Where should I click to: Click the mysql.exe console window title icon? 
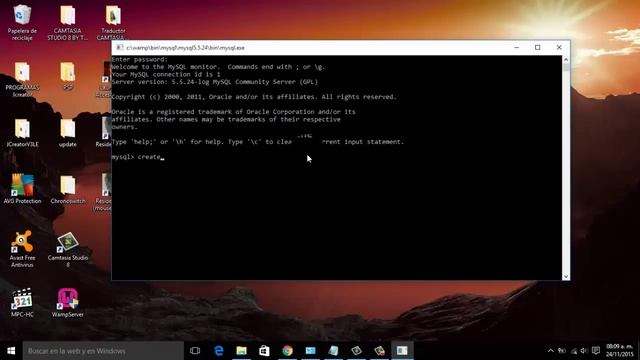(120, 48)
